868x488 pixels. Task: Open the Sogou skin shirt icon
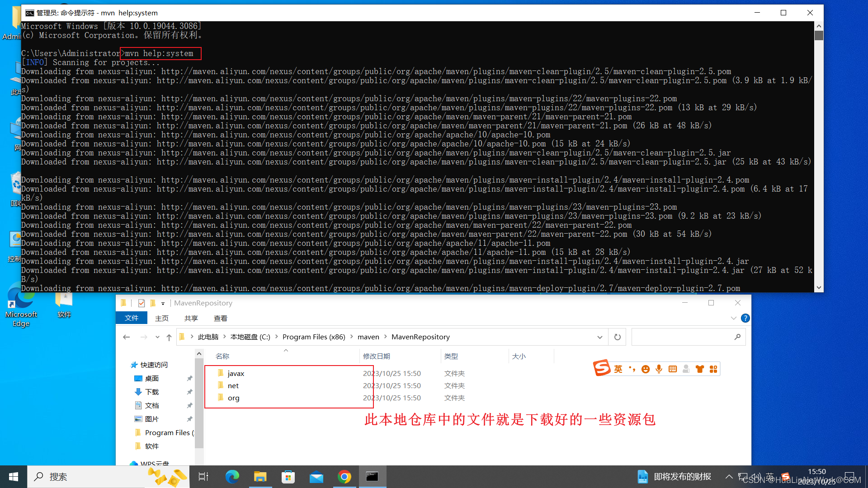tap(700, 369)
